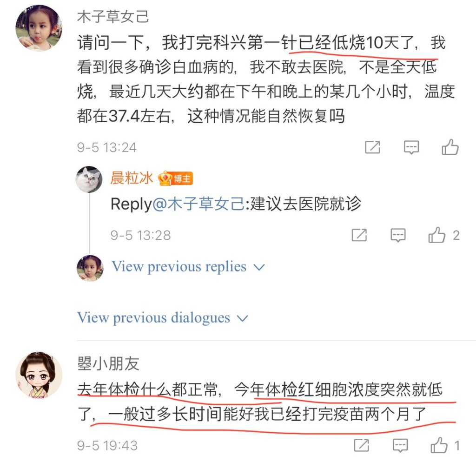Tap 曌小朋友's cartoon girl avatar
The width and height of the screenshot is (476, 462).
(39, 375)
